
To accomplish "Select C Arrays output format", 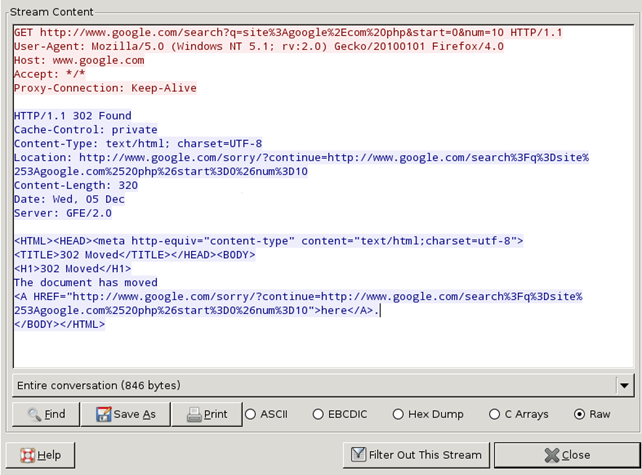I will (x=494, y=414).
